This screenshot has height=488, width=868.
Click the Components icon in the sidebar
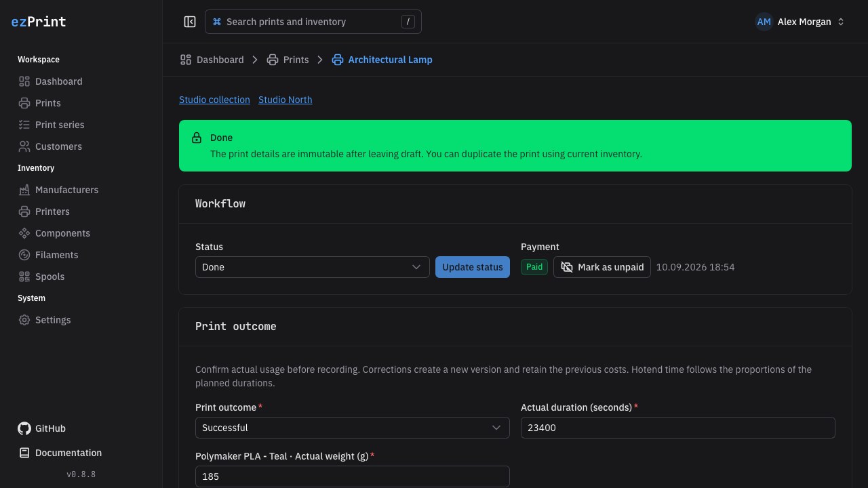[x=24, y=233]
